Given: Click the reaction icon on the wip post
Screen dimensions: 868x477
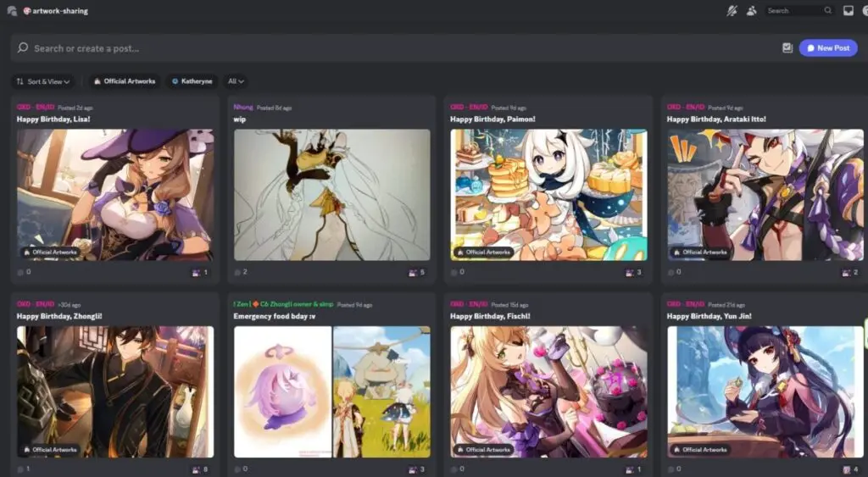Looking at the screenshot, I should 411,272.
